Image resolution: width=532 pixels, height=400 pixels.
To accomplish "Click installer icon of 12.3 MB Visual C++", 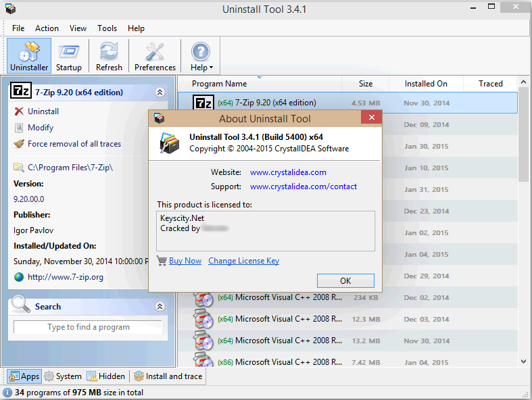I will (203, 319).
